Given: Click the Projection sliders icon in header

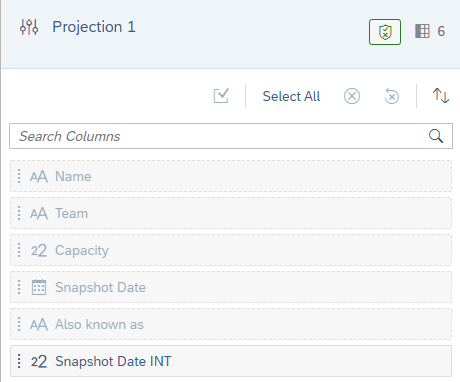Looking at the screenshot, I should tap(29, 27).
